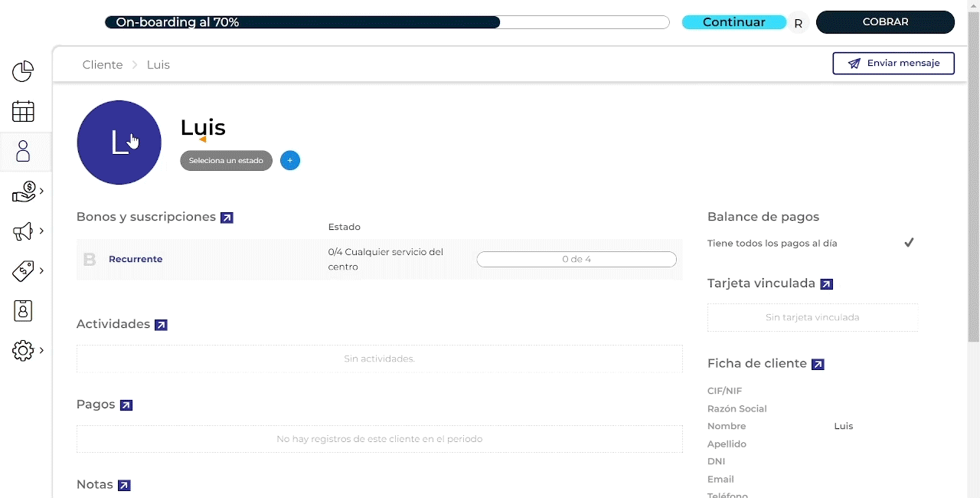Click the Apellido field label
980x498 pixels.
(x=727, y=444)
